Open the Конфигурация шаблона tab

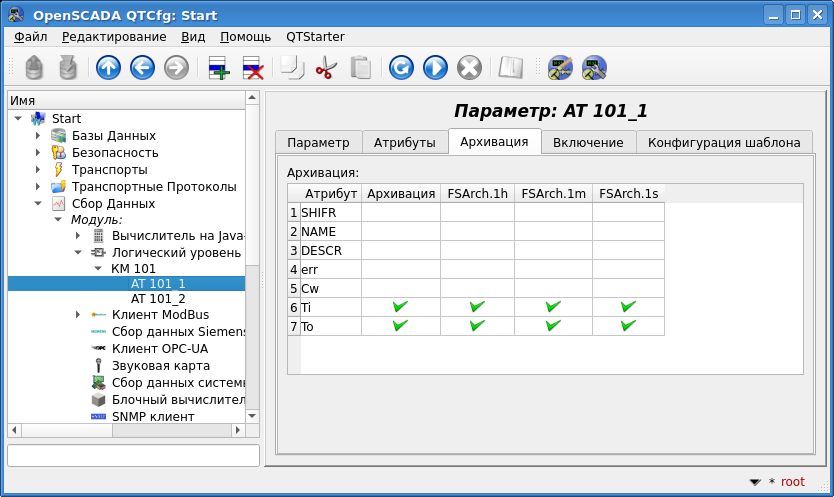pyautogui.click(x=723, y=142)
